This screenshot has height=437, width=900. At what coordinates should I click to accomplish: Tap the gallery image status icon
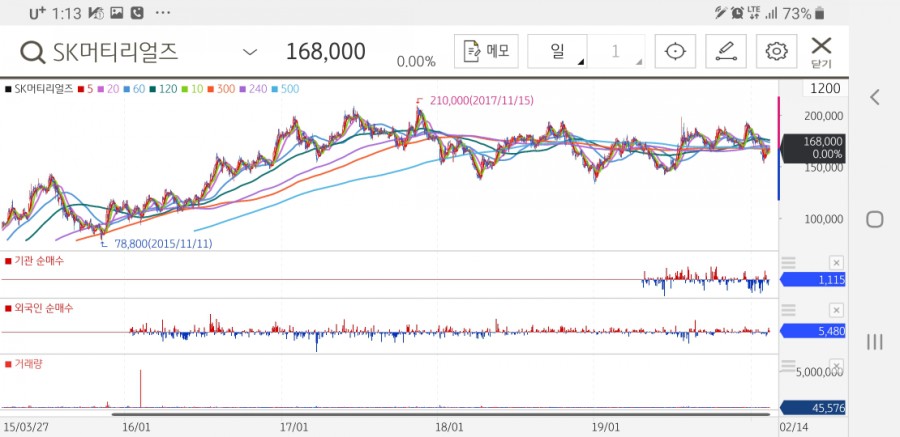117,13
